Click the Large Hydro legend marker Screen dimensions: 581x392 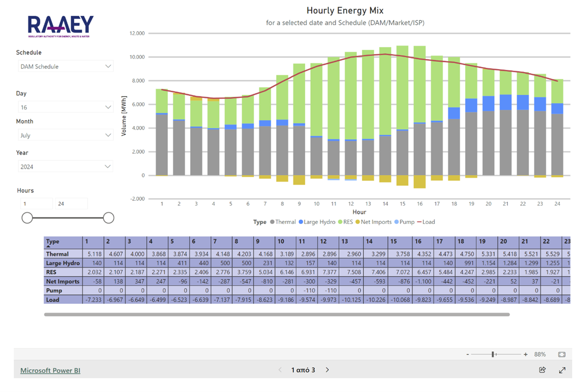point(301,222)
